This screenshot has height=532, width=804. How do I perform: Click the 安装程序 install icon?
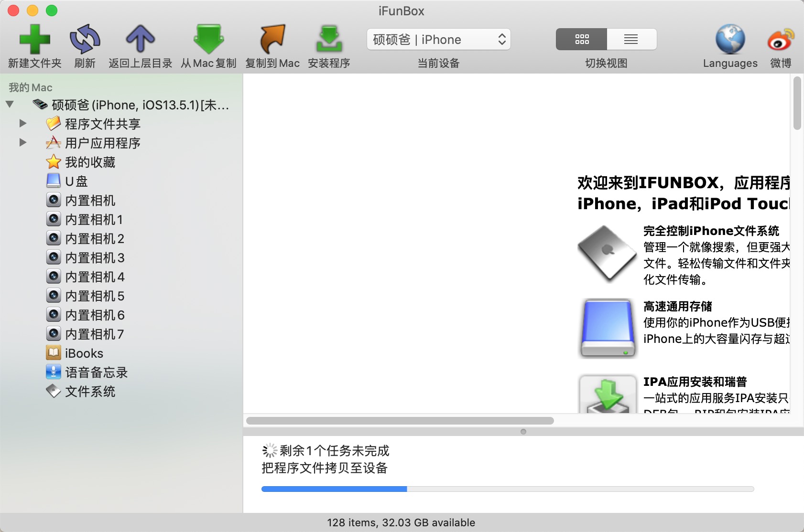[329, 39]
